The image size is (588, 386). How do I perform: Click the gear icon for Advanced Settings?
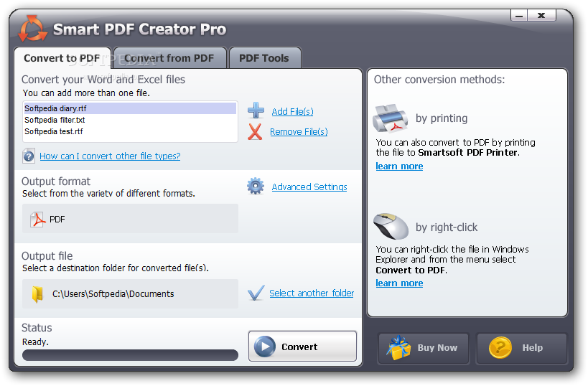coord(256,186)
